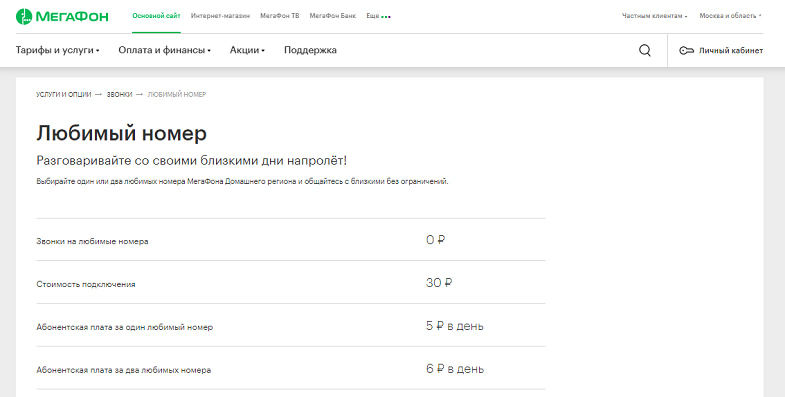
Task: Select the Основной сайт tab
Action: pyautogui.click(x=156, y=16)
